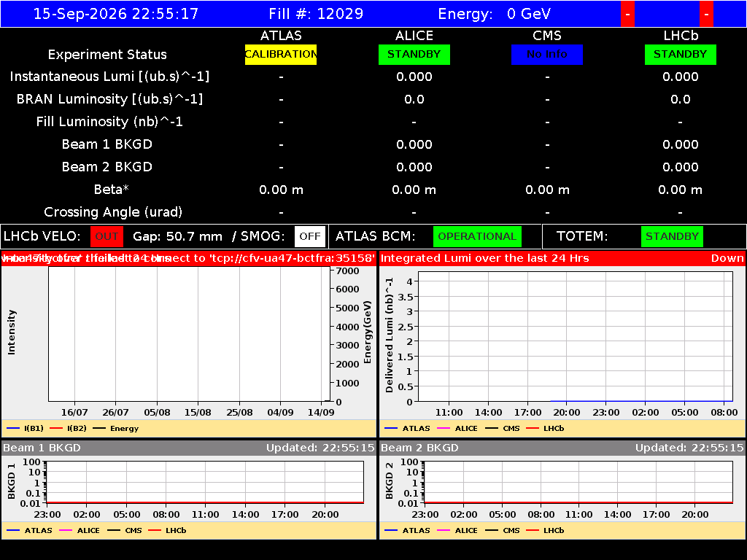
Task: Click the ALICE column header
Action: tap(414, 36)
